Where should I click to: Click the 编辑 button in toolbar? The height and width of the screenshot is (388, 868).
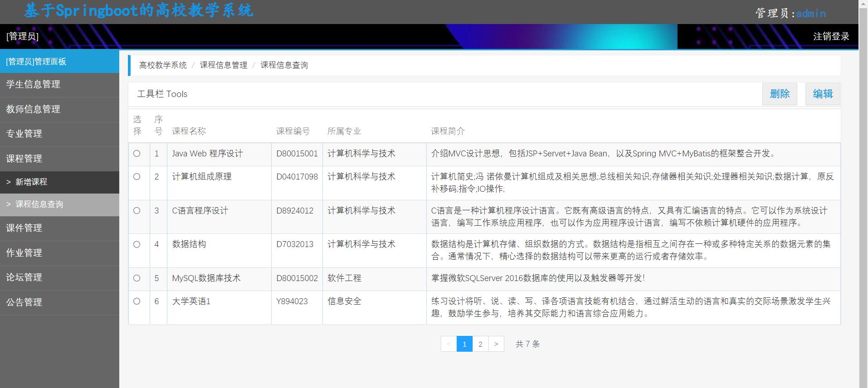pyautogui.click(x=823, y=94)
